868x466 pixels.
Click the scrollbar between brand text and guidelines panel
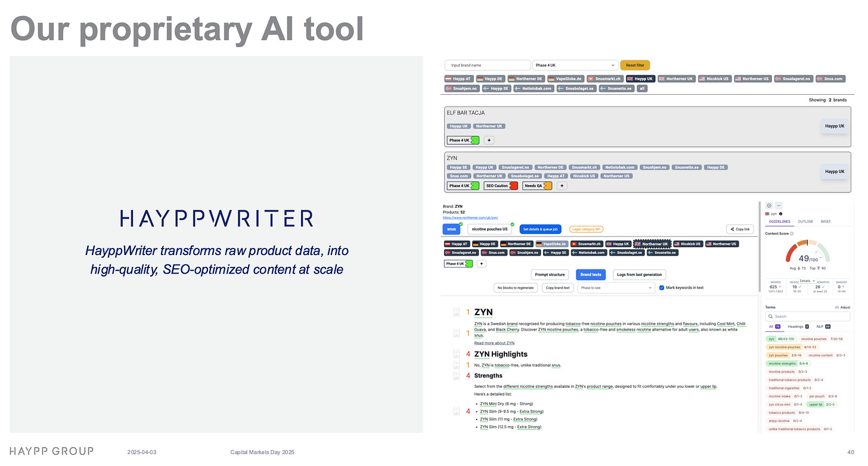(x=759, y=246)
